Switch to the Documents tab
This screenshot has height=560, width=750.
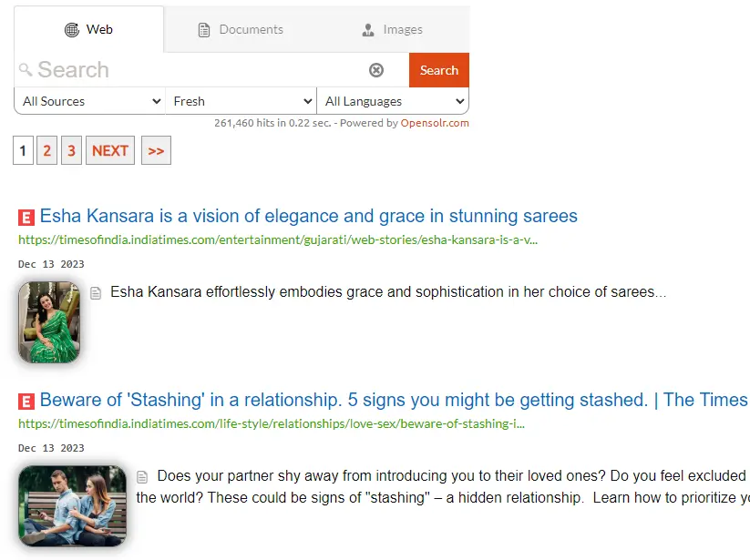pyautogui.click(x=241, y=30)
